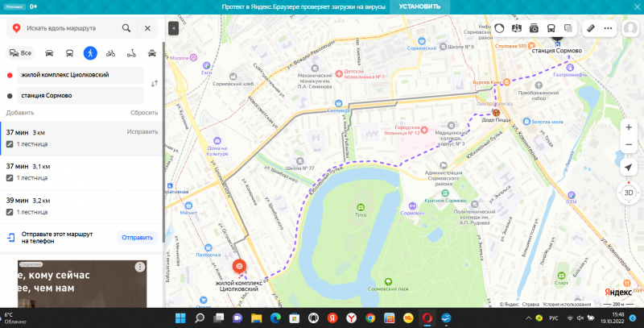The image size is (644, 328).
Task: Click the search magnifier in route search
Action: coord(126,28)
